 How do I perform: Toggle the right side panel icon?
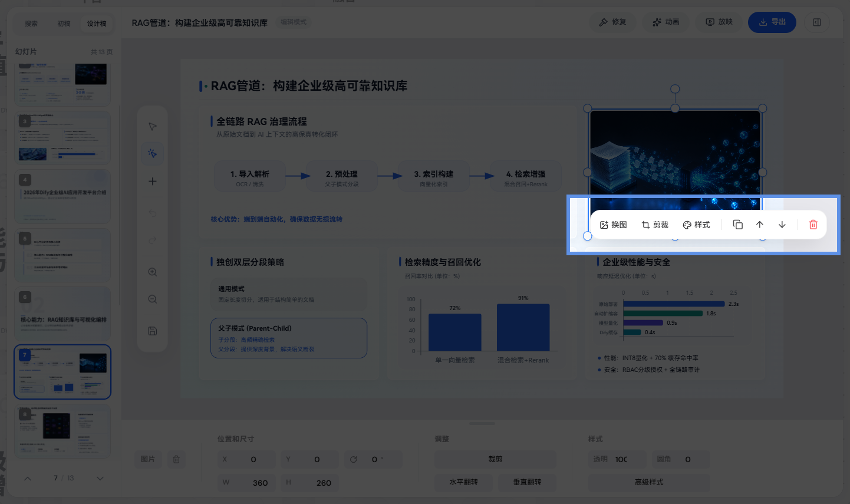pos(816,22)
